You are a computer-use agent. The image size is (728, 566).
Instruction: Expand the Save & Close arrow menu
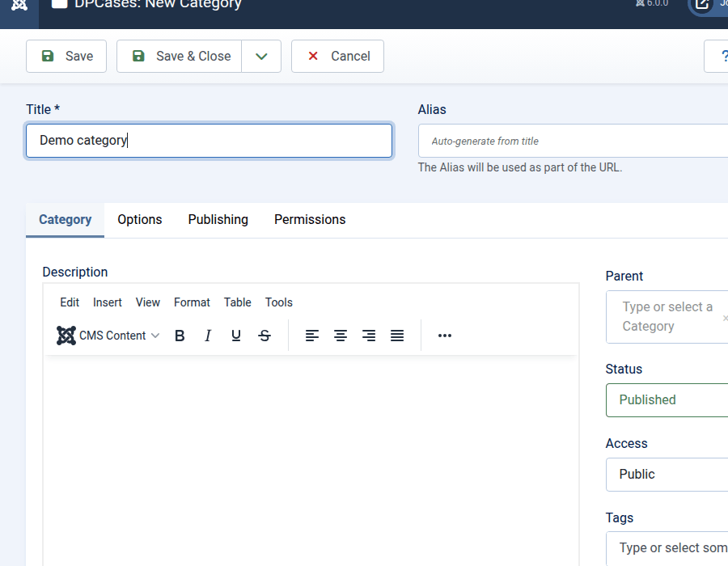(261, 57)
